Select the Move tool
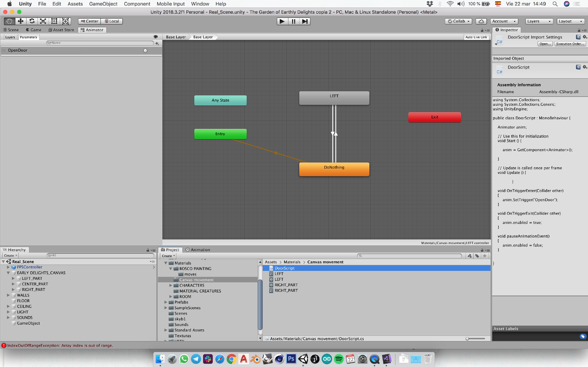 point(21,21)
